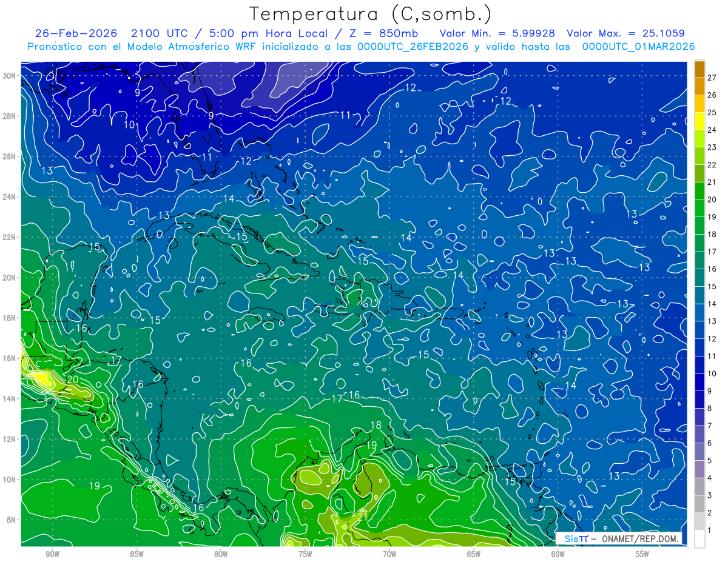
Task: Click the 28N latitude axis label
Action: click(8, 116)
